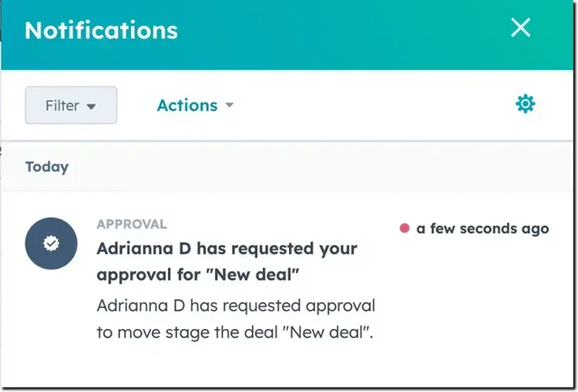This screenshot has height=392, width=578.
Task: Click the Today section header
Action: (x=47, y=166)
